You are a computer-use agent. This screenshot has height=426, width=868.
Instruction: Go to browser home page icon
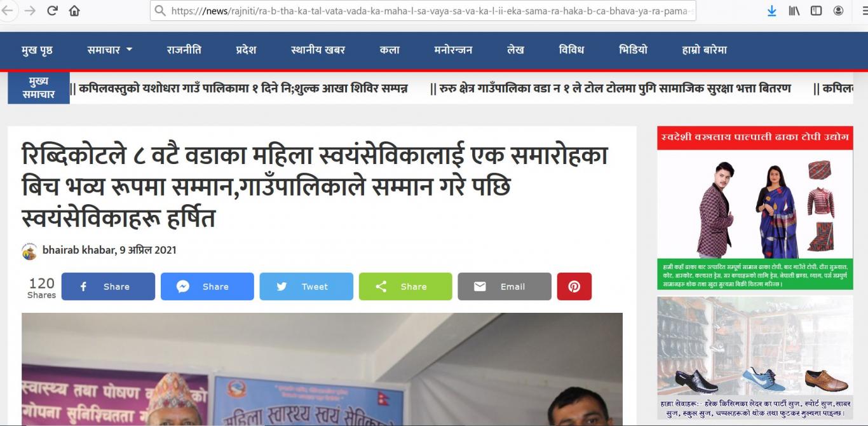(74, 11)
